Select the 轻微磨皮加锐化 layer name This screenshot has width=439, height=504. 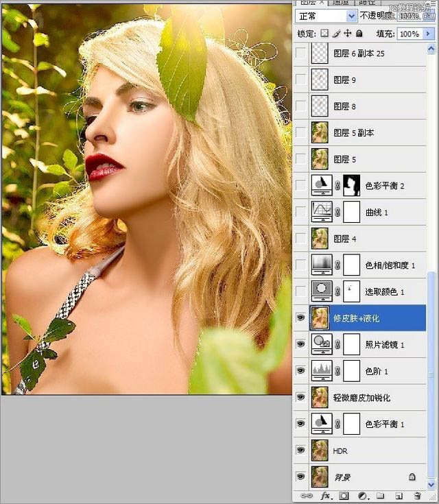click(361, 398)
